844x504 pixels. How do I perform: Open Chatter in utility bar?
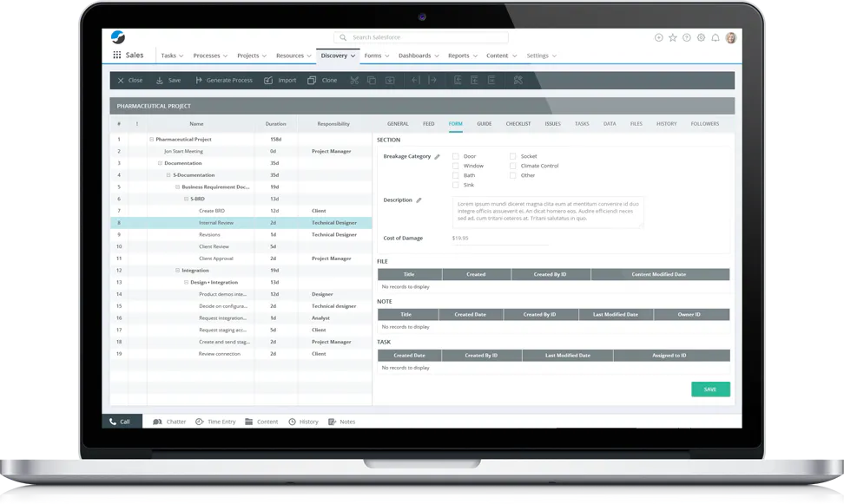coord(169,422)
